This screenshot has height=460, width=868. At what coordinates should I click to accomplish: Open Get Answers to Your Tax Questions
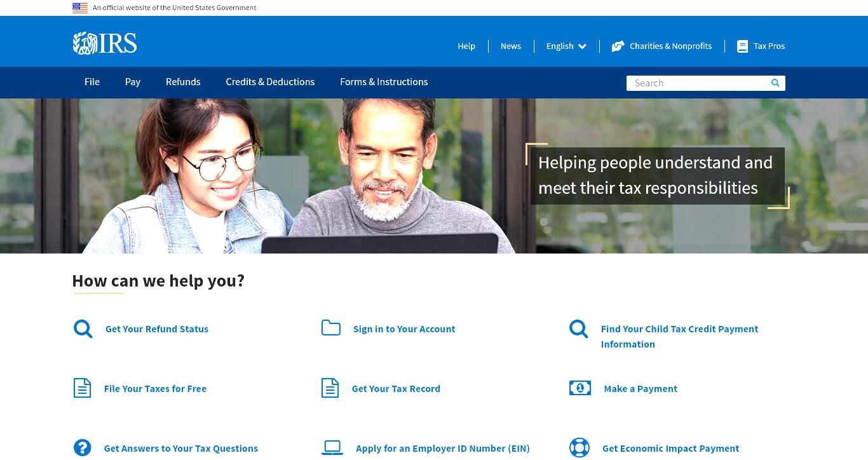coord(181,449)
